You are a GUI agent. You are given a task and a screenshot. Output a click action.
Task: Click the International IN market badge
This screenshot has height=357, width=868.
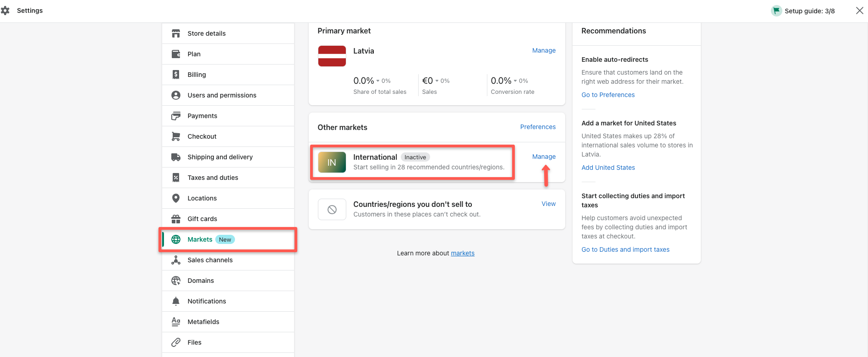coord(332,162)
